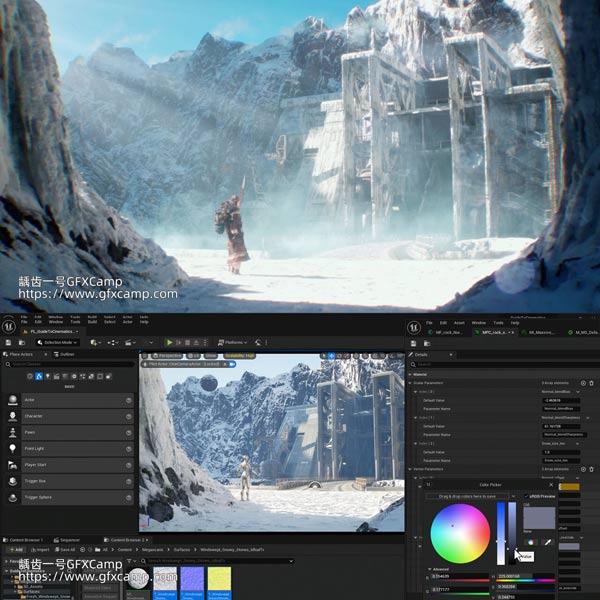Screen dimensions: 600x600
Task: Click the Character icon in Place Actors
Action: (x=13, y=416)
